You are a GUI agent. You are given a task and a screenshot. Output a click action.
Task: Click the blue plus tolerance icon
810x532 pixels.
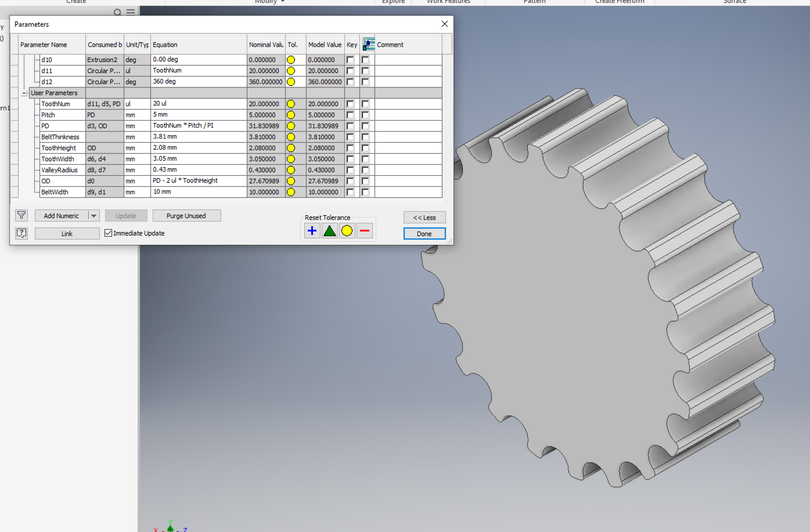pos(312,231)
